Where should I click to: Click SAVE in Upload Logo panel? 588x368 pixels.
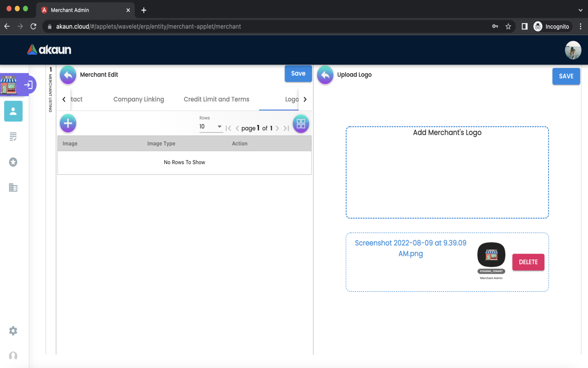[566, 76]
